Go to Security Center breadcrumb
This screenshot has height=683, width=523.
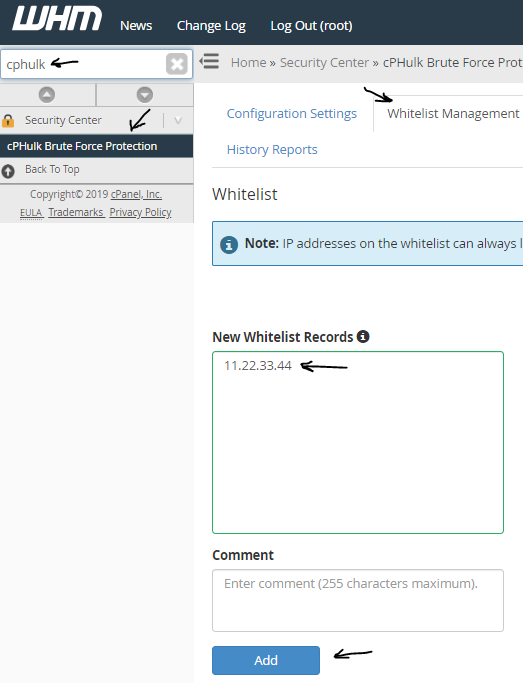click(x=324, y=63)
